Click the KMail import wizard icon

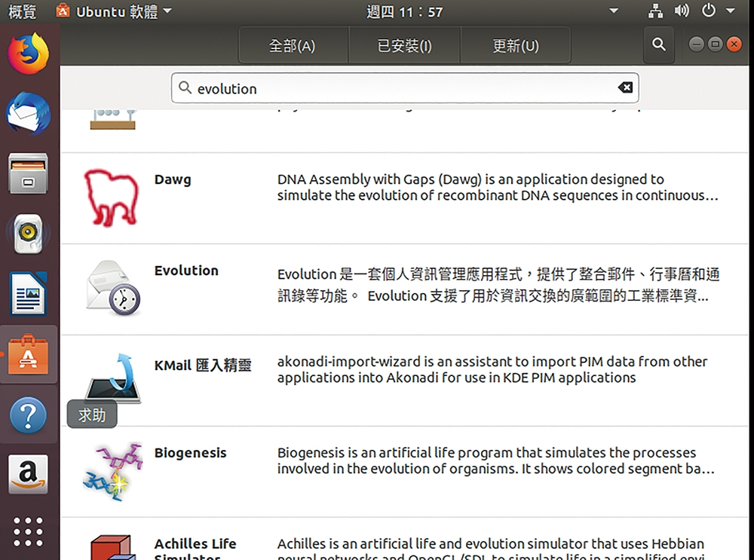[114, 379]
